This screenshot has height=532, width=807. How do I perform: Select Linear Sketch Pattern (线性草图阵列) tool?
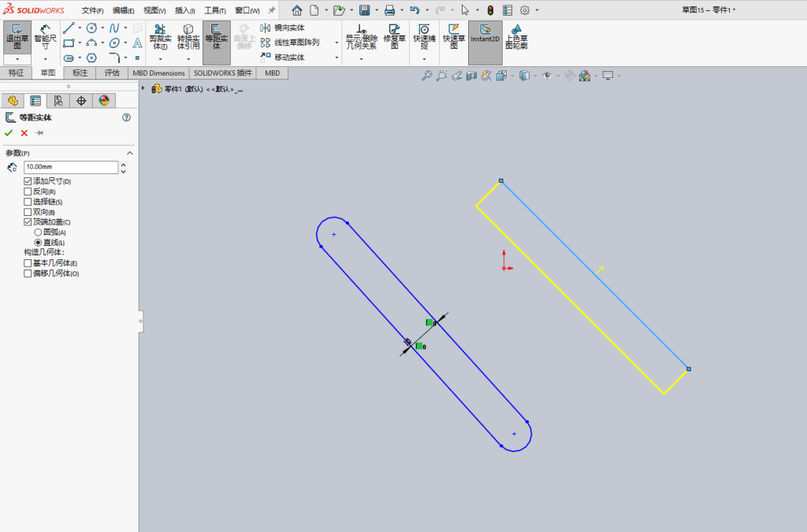(290, 43)
